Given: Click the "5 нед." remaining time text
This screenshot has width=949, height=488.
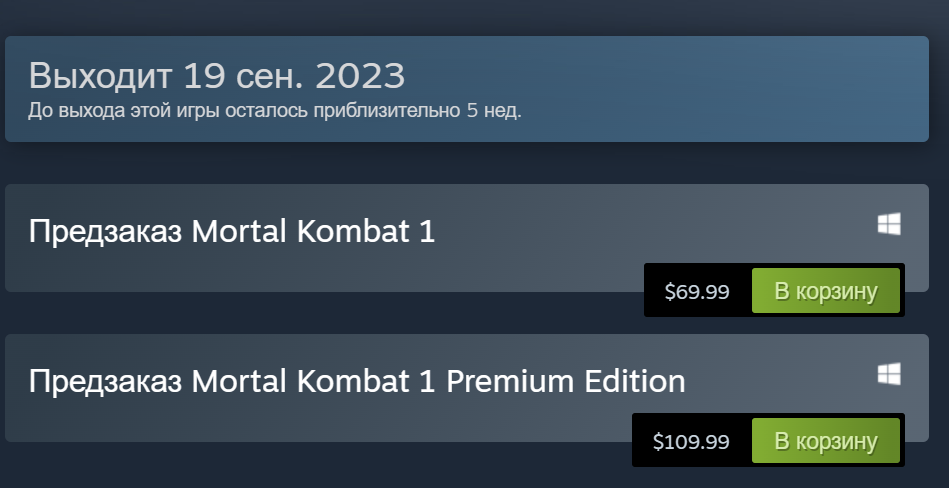Looking at the screenshot, I should (x=494, y=109).
